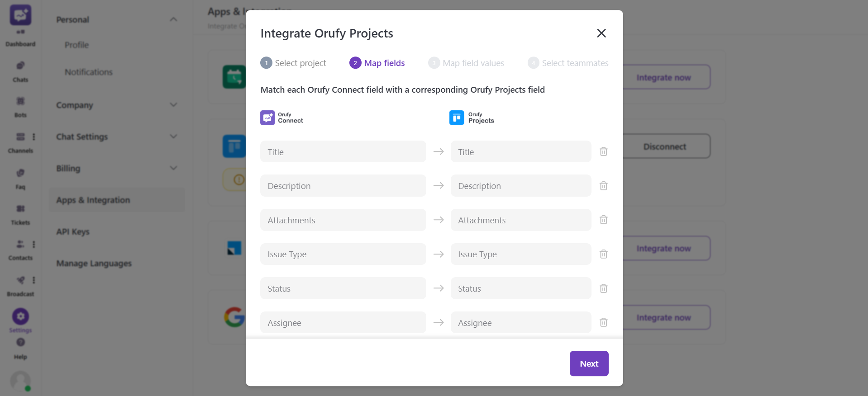Select the Orufy Connect Title field
This screenshot has width=868, height=396.
343,152
